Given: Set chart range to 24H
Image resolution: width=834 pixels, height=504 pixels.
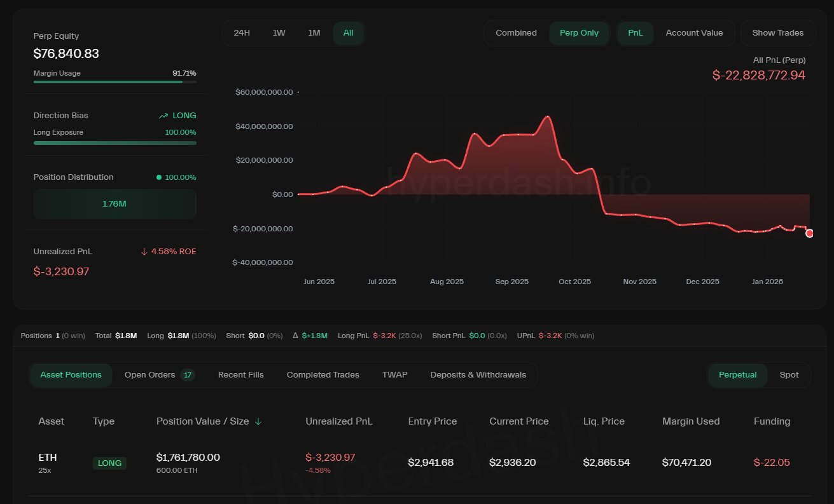Looking at the screenshot, I should pos(242,33).
